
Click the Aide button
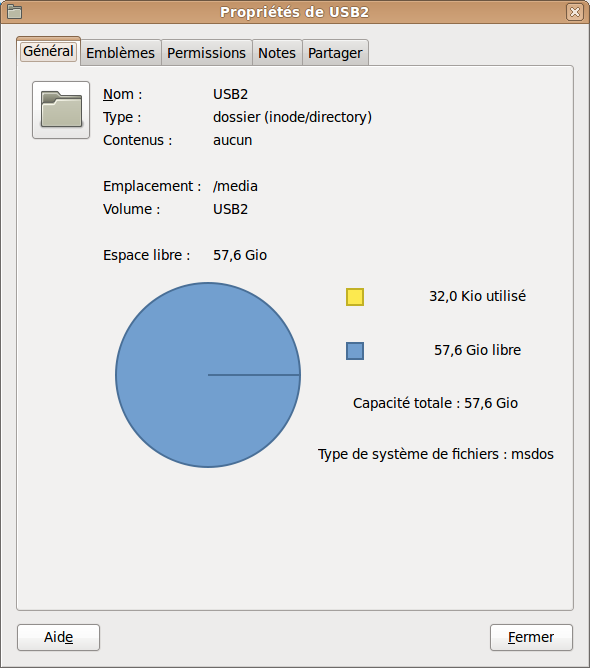point(58,637)
